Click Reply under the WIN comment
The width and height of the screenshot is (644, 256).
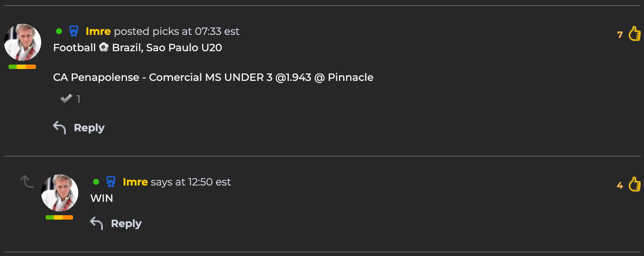[x=126, y=224]
